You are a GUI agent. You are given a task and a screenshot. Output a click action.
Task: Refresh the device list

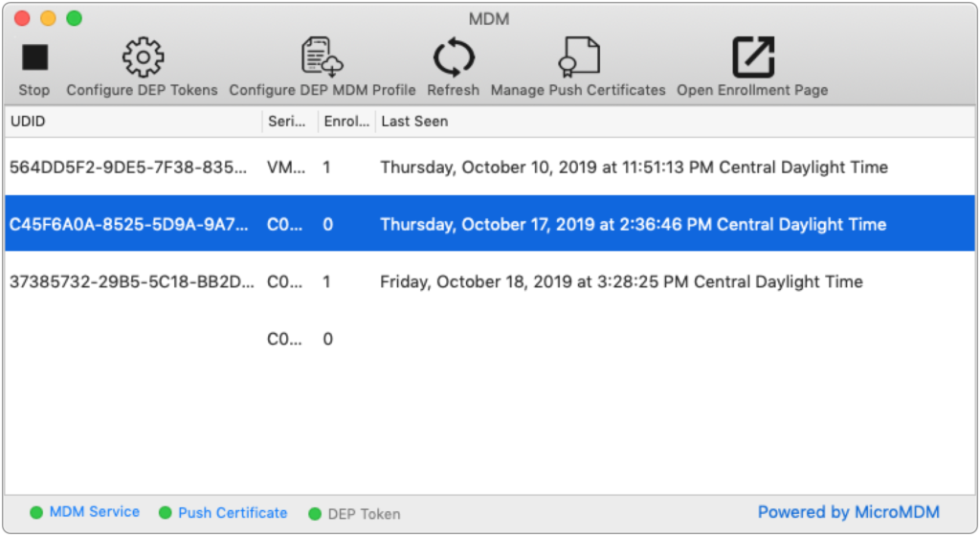(x=453, y=57)
